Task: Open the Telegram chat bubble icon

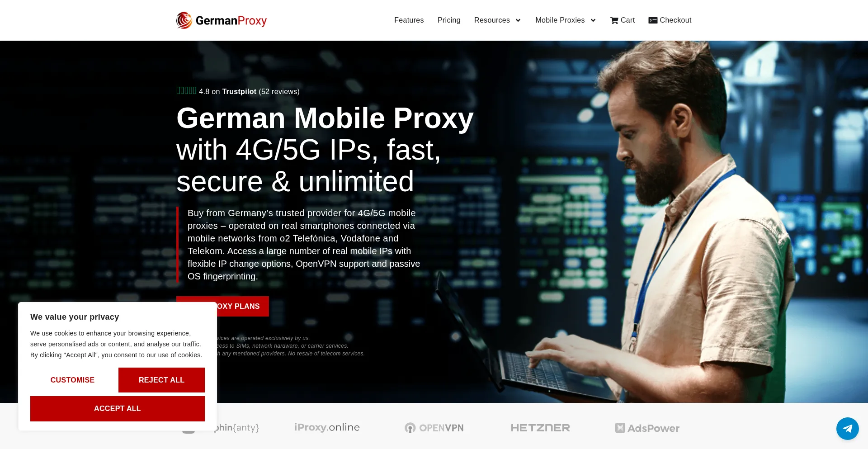Action: click(847, 428)
